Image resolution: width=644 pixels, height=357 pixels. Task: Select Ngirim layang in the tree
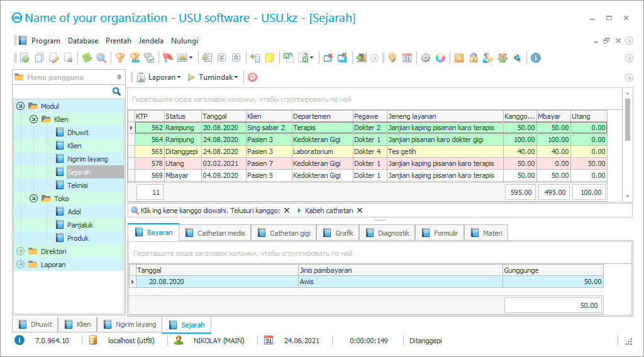[87, 159]
